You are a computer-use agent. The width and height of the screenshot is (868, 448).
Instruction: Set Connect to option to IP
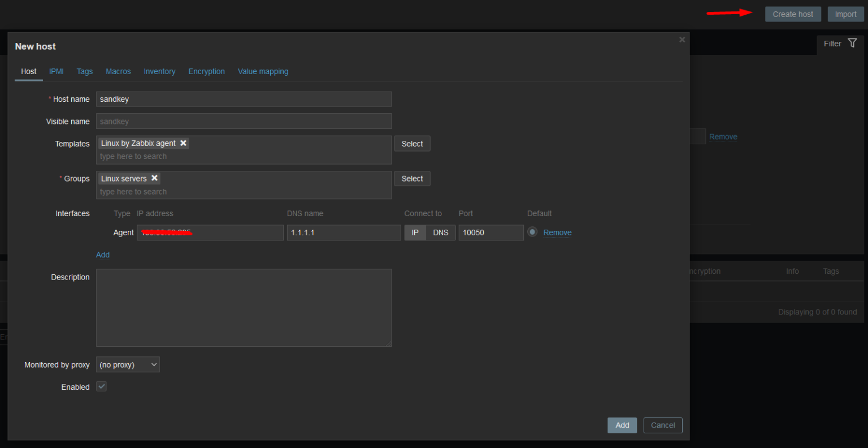click(x=415, y=232)
